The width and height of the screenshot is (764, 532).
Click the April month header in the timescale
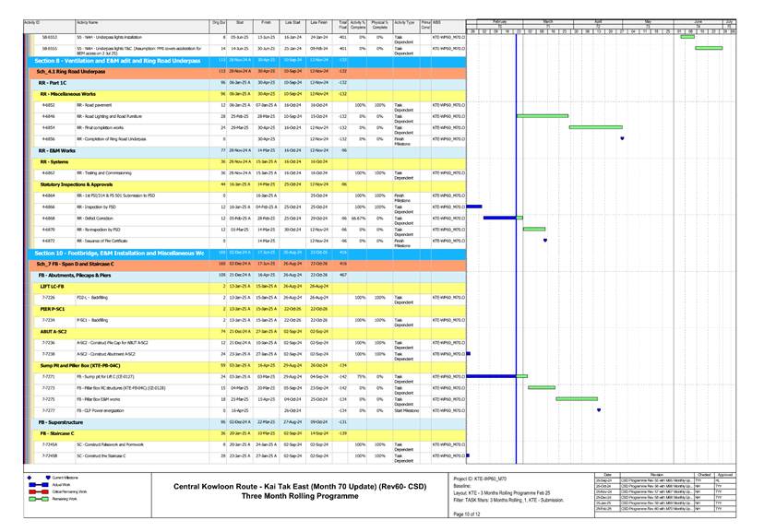click(x=598, y=19)
